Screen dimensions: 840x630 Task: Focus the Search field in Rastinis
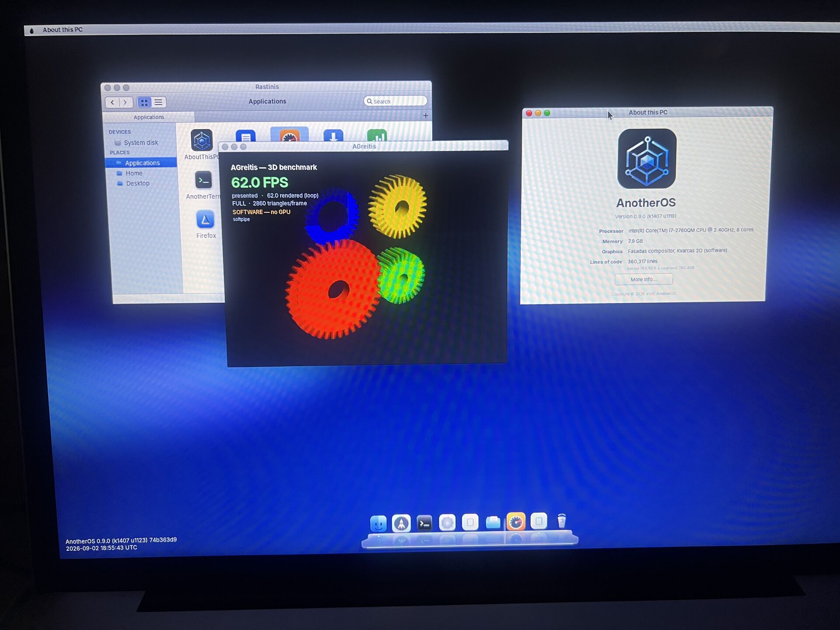395,101
